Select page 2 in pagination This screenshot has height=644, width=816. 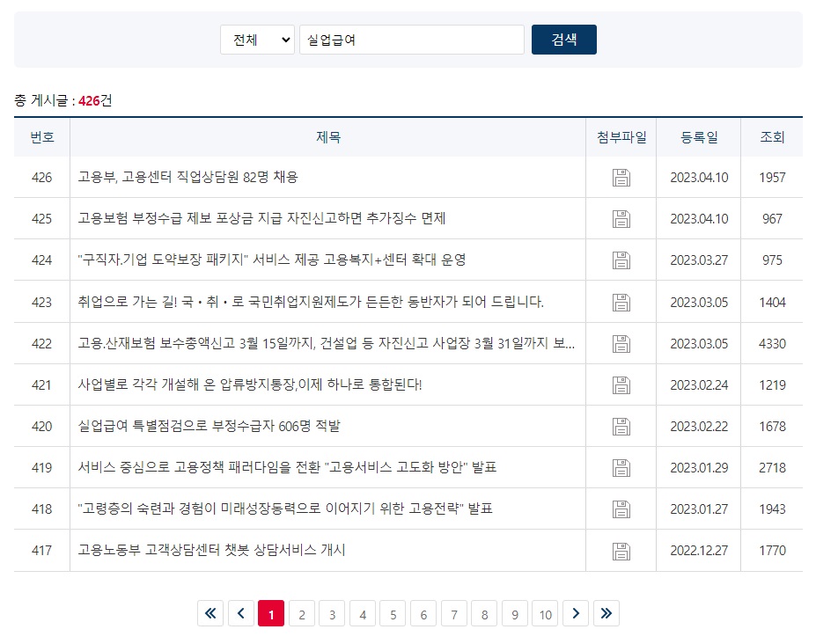tap(301, 613)
